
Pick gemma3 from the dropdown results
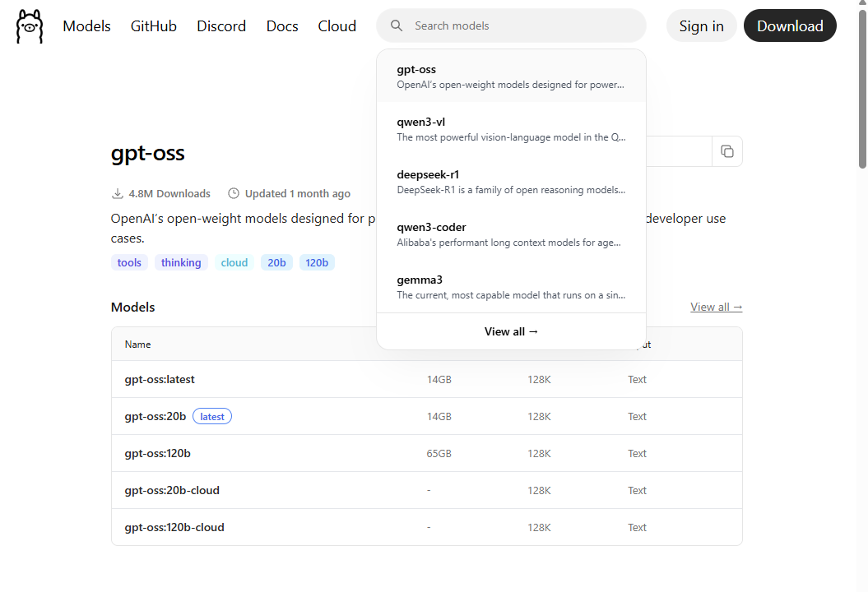[x=511, y=287]
